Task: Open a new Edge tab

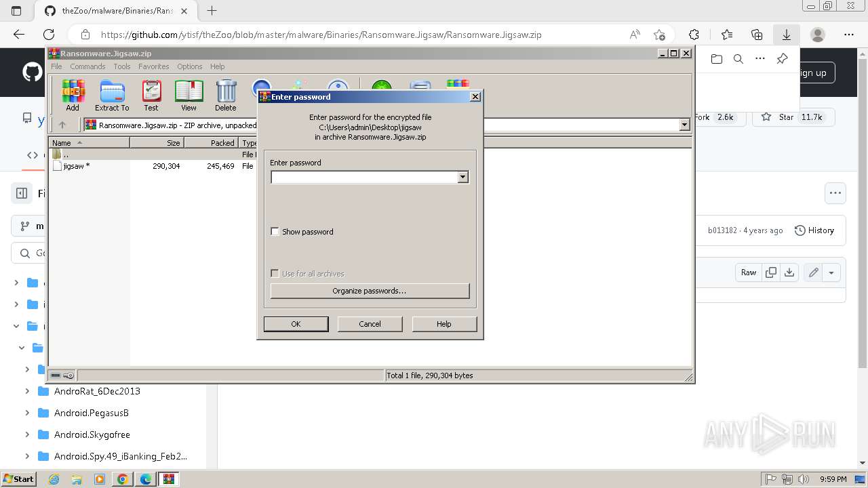Action: (212, 10)
